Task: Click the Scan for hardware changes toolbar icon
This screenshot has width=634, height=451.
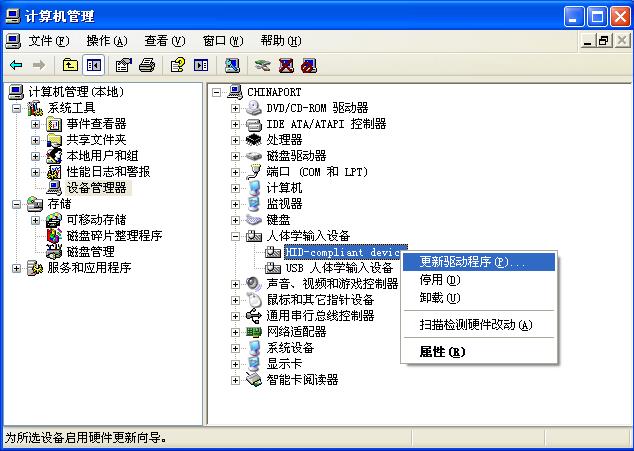Action: 232,65
